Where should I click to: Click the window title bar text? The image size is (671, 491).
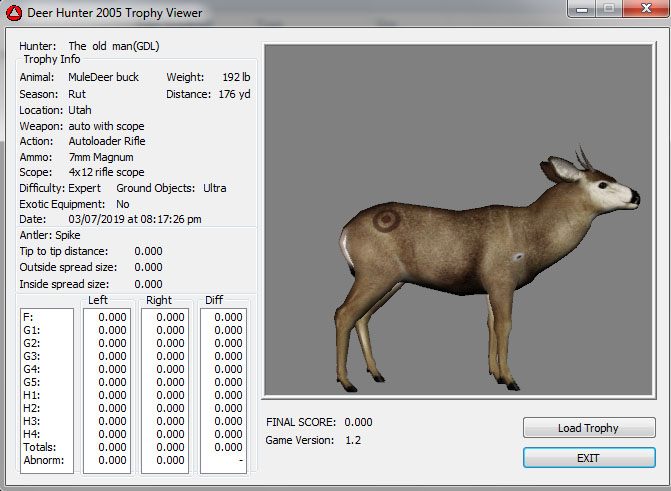[x=117, y=13]
